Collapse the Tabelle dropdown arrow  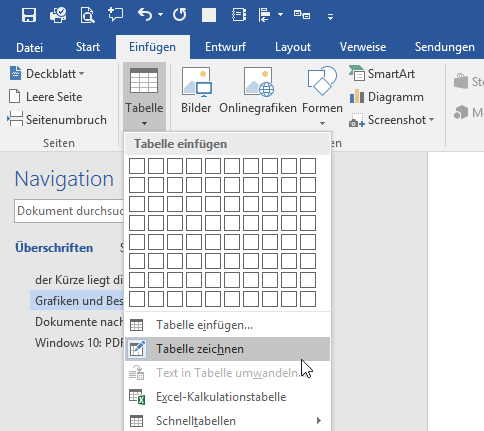click(x=144, y=124)
